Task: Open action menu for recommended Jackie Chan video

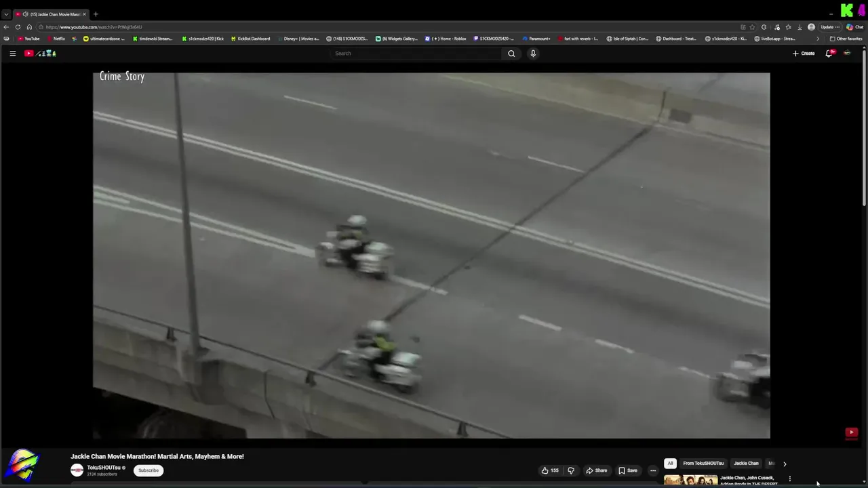Action: pyautogui.click(x=789, y=479)
